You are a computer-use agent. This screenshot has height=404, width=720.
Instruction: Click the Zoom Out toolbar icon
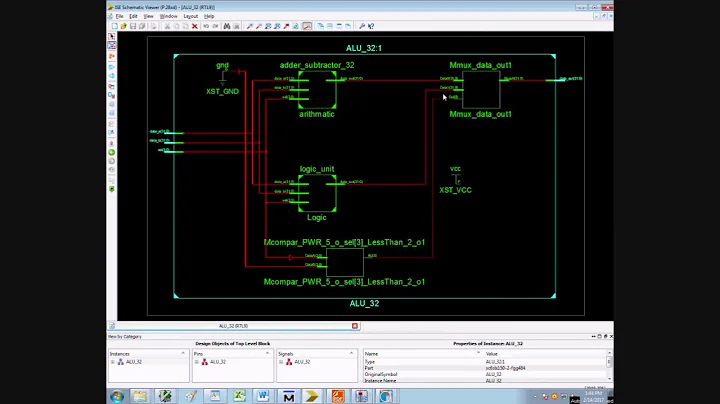(259, 26)
